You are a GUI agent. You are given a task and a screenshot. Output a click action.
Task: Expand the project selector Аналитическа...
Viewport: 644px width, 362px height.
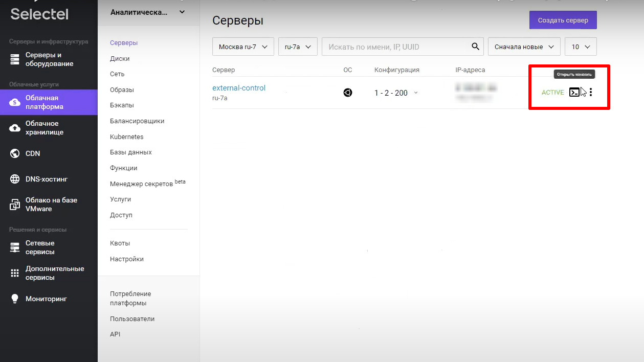148,12
